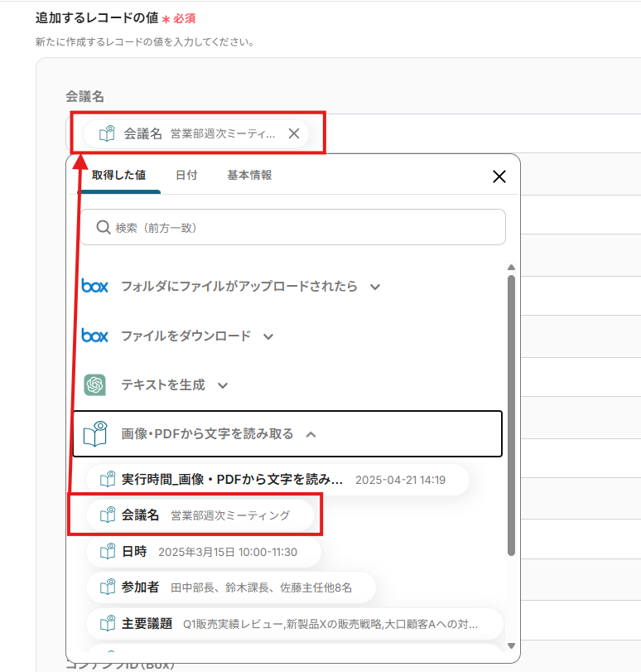
Task: Click the フォルダにファイルがアップロードされたら section label
Action: click(239, 287)
